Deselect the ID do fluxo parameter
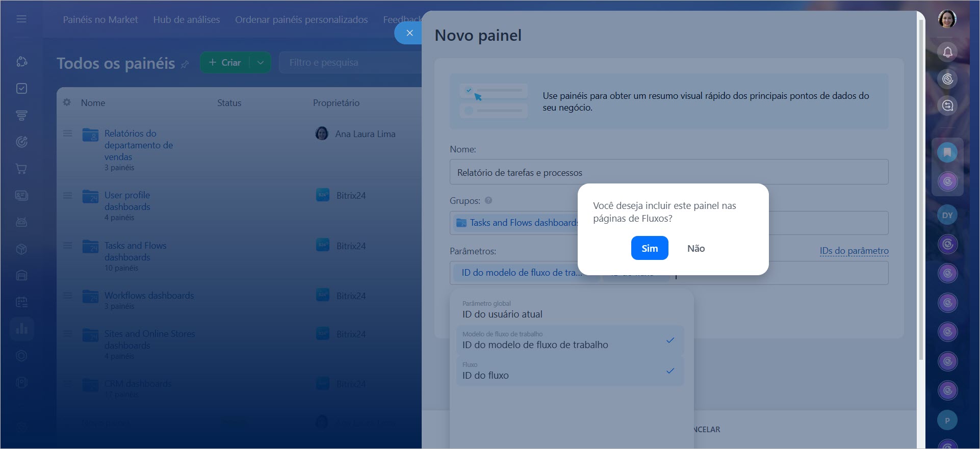 click(x=569, y=371)
